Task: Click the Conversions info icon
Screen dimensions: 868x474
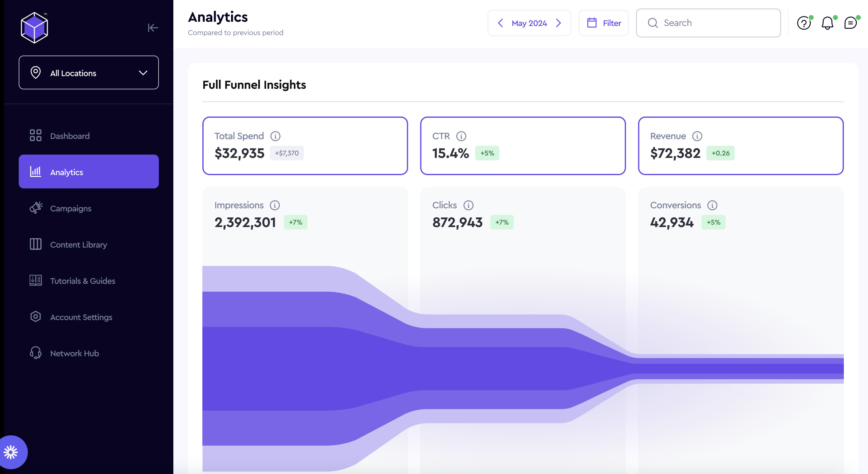Action: point(712,205)
